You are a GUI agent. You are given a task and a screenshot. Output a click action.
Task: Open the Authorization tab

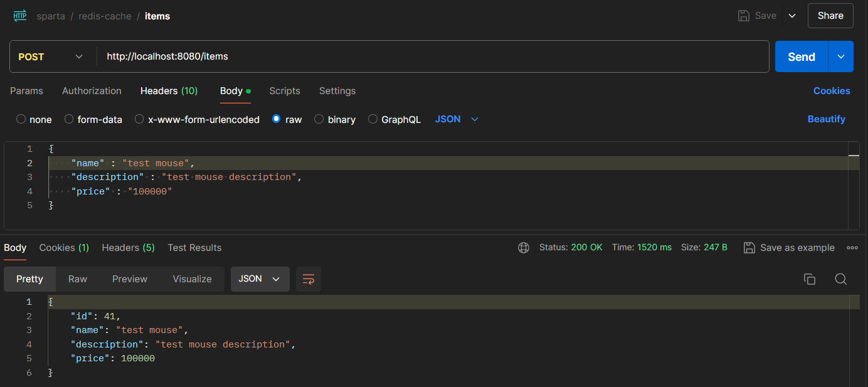92,91
